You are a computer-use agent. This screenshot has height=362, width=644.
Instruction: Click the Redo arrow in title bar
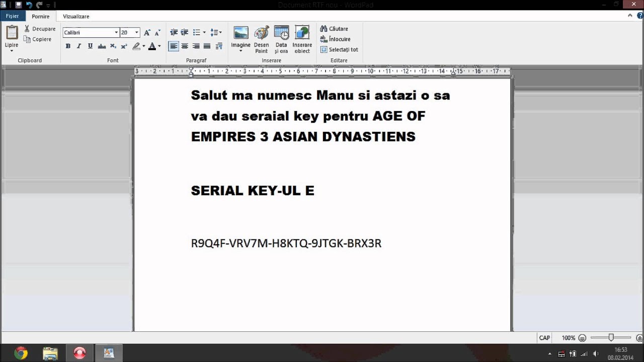[39, 5]
